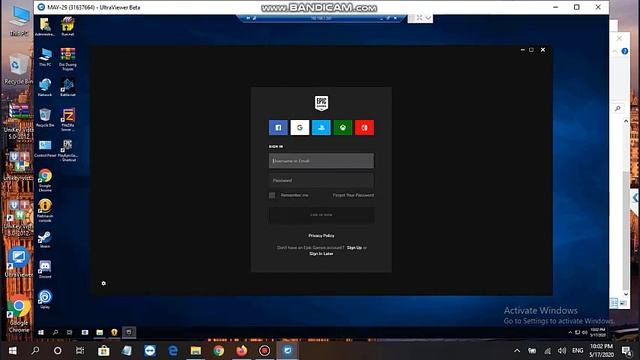Open Epic launcher settings gear icon
The image size is (640, 360).
click(104, 283)
